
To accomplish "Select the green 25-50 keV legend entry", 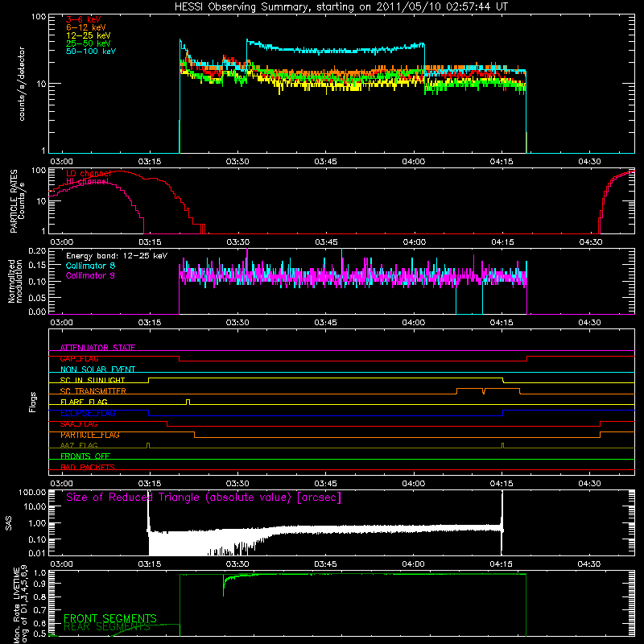I will [x=89, y=43].
